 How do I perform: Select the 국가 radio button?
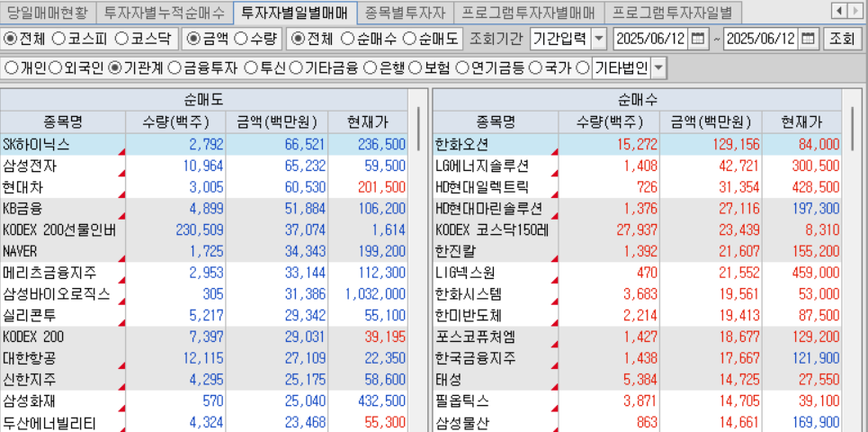coord(535,68)
